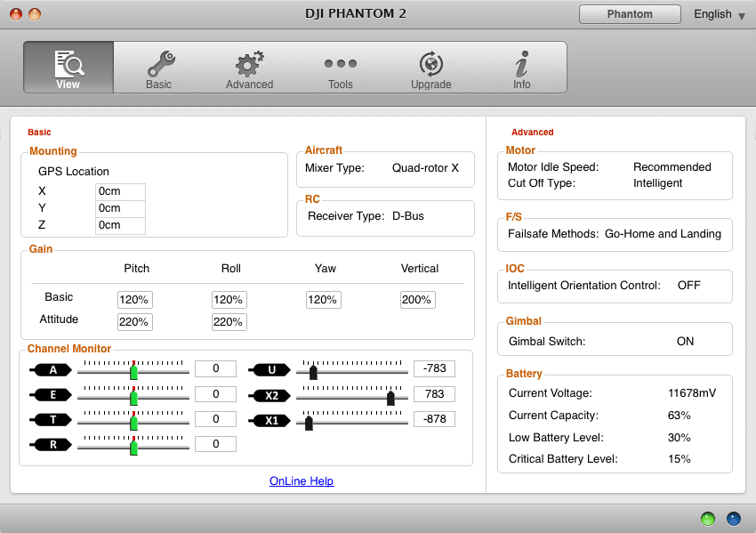The height and width of the screenshot is (533, 756).
Task: Click the Attitude Roll gain field
Action: [x=229, y=322]
